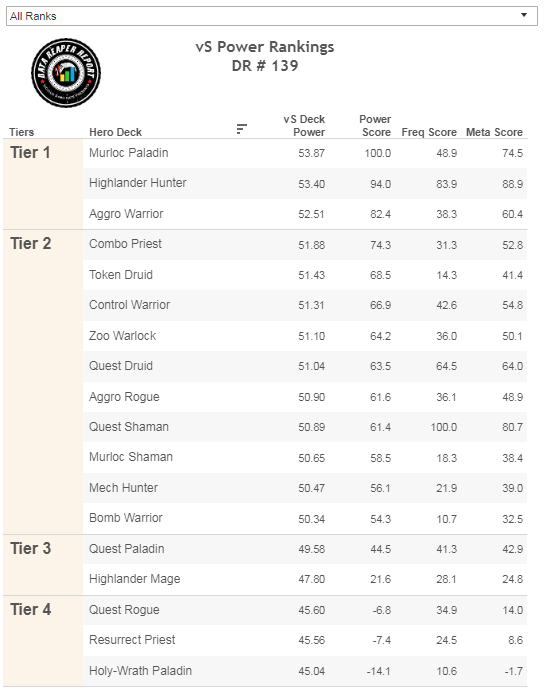This screenshot has height=695, width=547.
Task: Click the sort icon beside Hero Deck
Action: 241,129
